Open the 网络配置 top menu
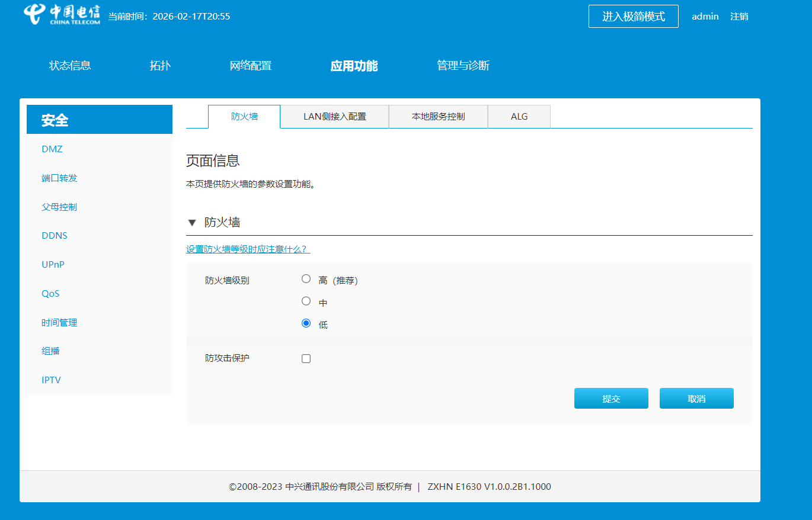The image size is (812, 520). (x=251, y=66)
